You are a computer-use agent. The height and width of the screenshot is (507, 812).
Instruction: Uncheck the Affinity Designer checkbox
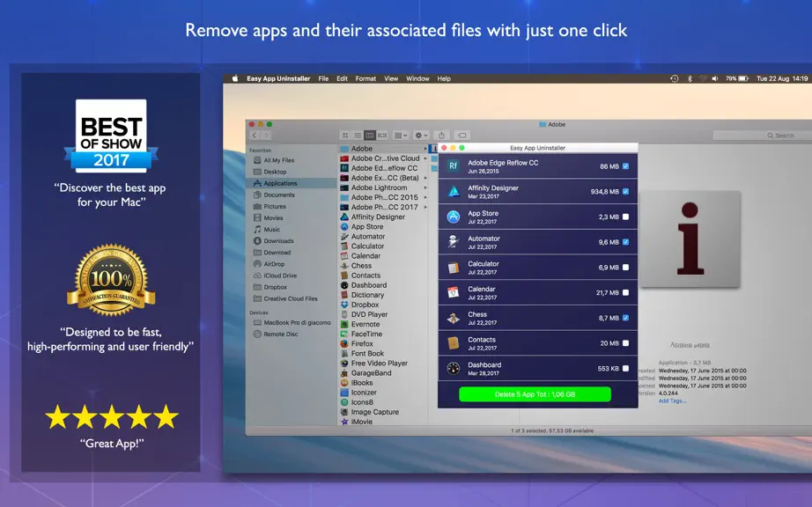625,191
